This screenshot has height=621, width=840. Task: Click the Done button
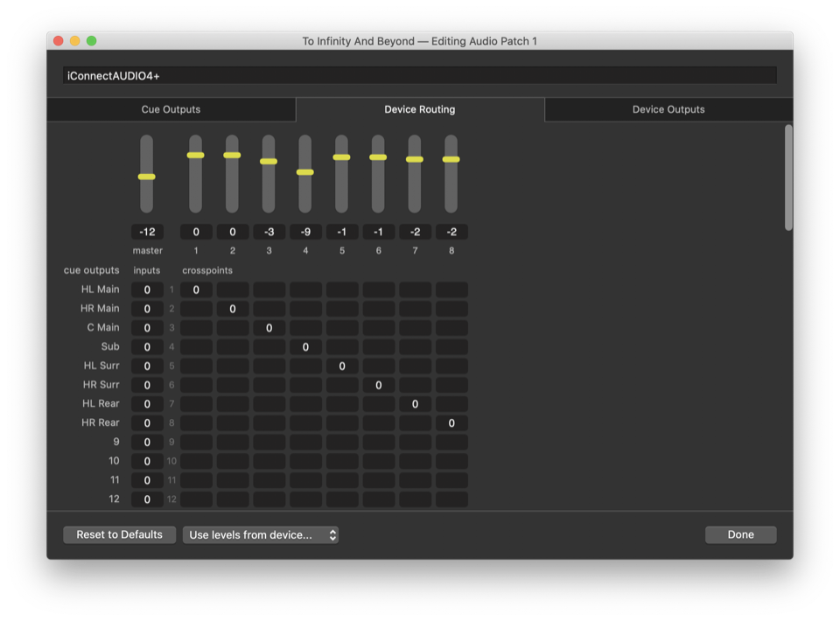pos(740,535)
